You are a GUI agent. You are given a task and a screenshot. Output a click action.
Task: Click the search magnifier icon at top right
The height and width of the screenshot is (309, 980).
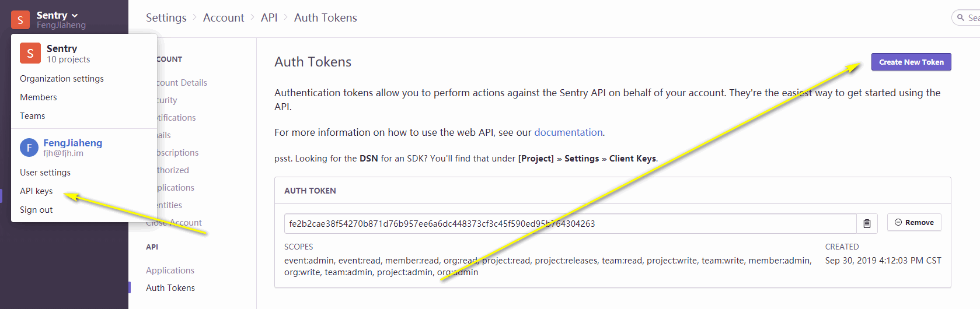[x=961, y=18]
